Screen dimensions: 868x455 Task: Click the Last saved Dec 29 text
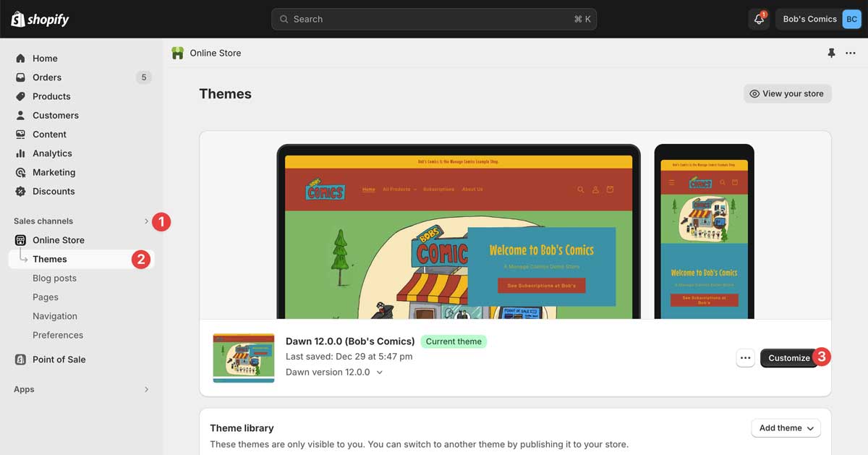(349, 357)
